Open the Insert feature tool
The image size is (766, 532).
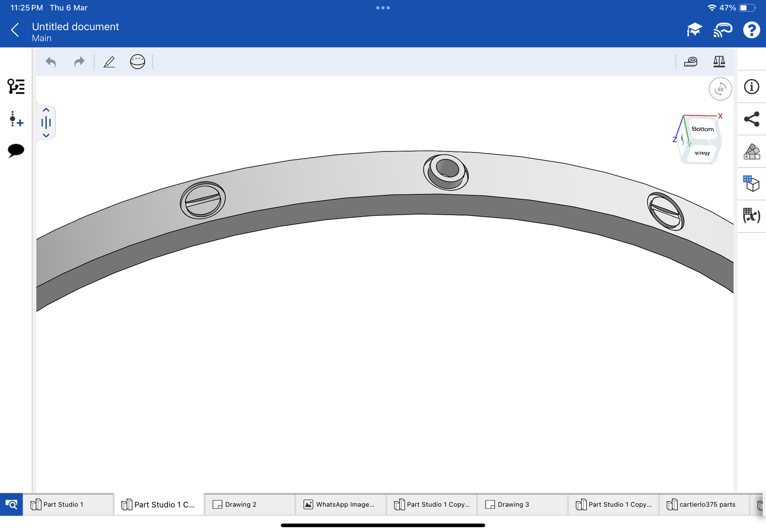click(16, 119)
